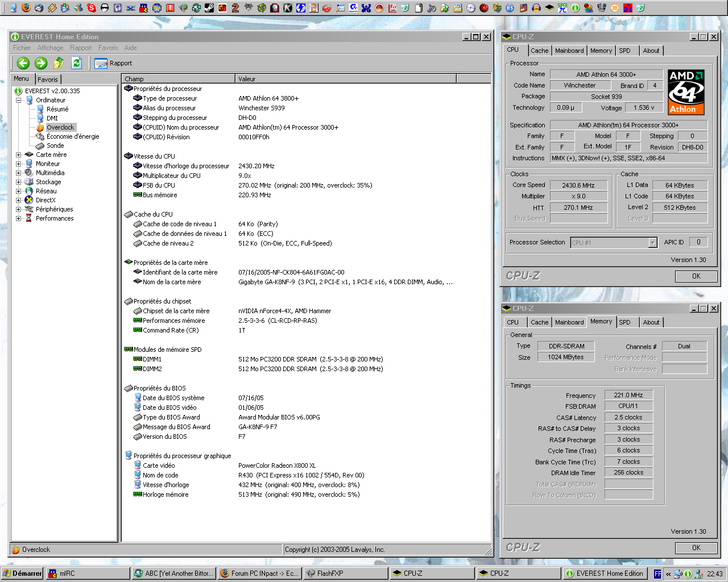The height and width of the screenshot is (582, 728).
Task: Open the CD disc icon in top bar
Action: pyautogui.click(x=471, y=8)
